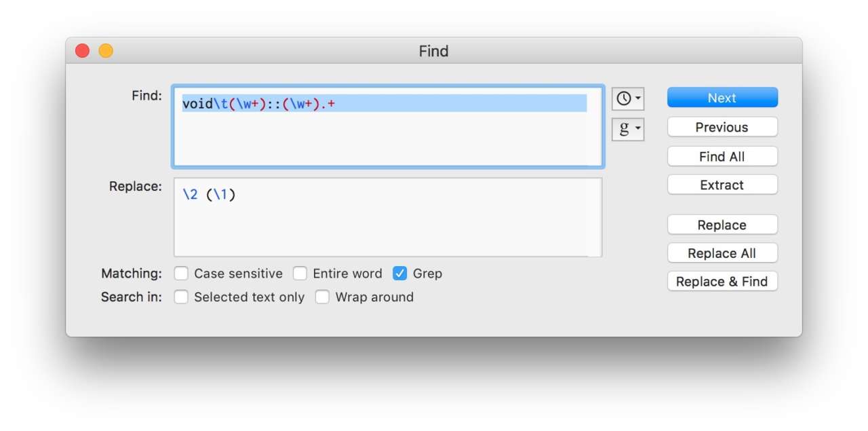Enable the Entire word checkbox
This screenshot has width=868, height=431.
300,274
